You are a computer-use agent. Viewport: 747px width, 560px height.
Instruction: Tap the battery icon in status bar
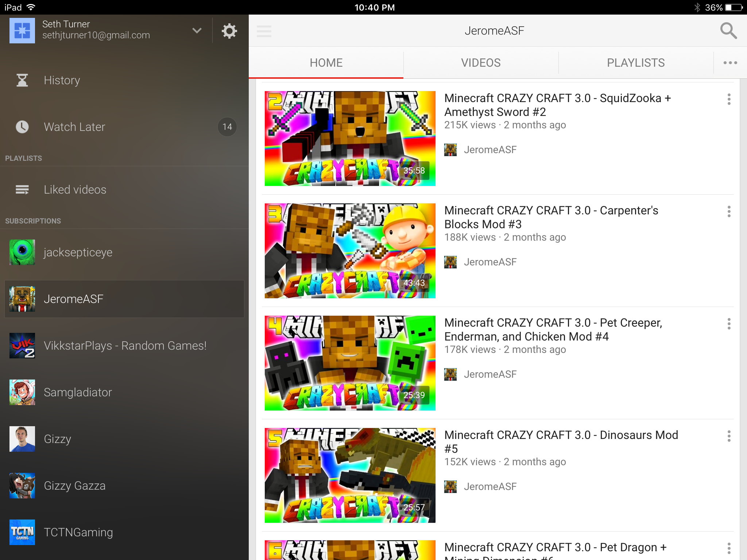(734, 7)
